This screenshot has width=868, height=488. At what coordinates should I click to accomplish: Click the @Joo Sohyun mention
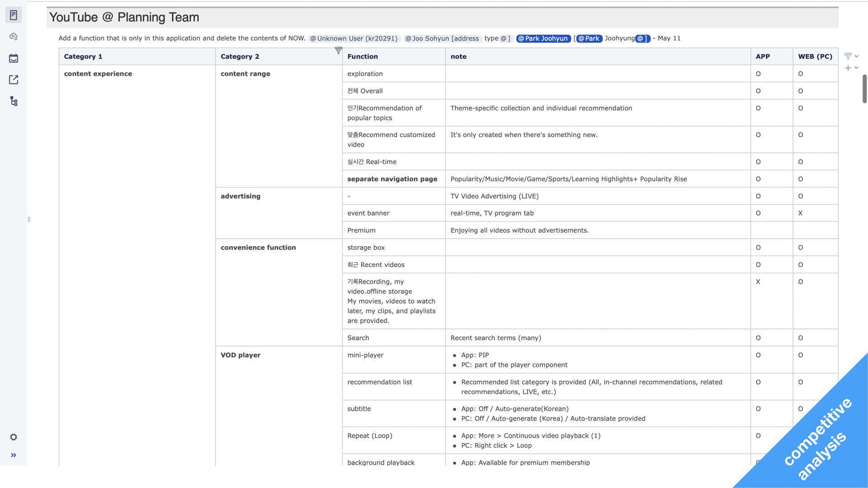[442, 38]
